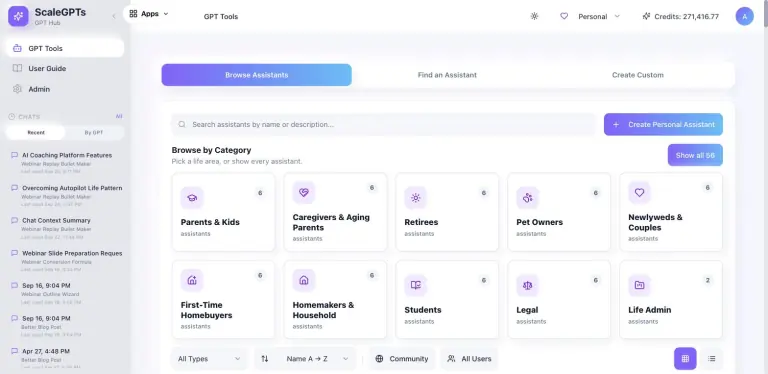768x374 pixels.
Task: Toggle the light/dark theme sun icon
Action: (534, 16)
